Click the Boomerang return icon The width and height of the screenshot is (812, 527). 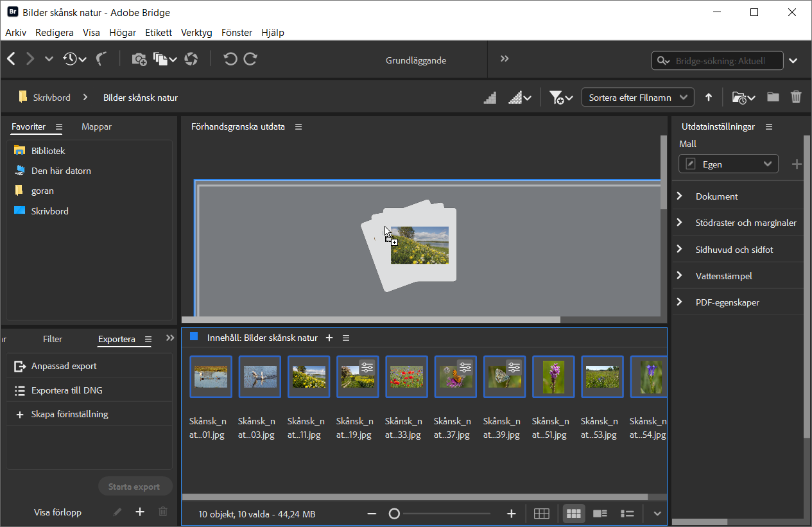[101, 59]
